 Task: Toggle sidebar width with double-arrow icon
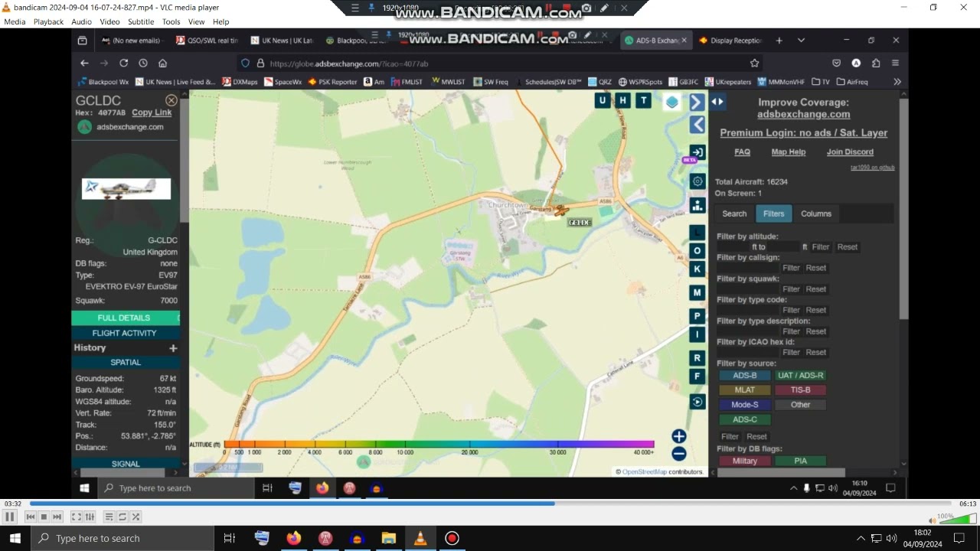pos(717,102)
